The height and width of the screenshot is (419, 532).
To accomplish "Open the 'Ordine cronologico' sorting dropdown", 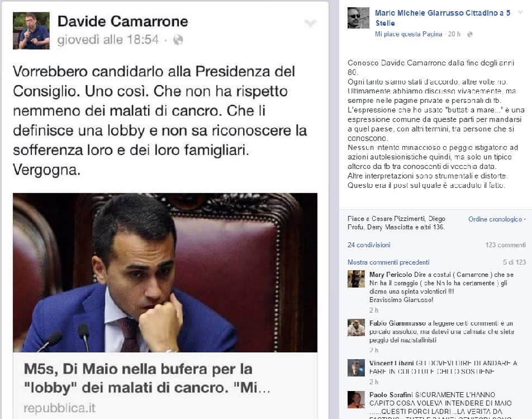I will (497, 219).
